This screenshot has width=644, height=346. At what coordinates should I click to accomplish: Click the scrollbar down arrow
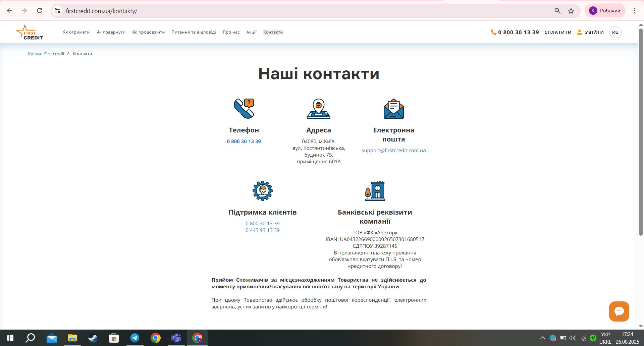[x=641, y=326]
